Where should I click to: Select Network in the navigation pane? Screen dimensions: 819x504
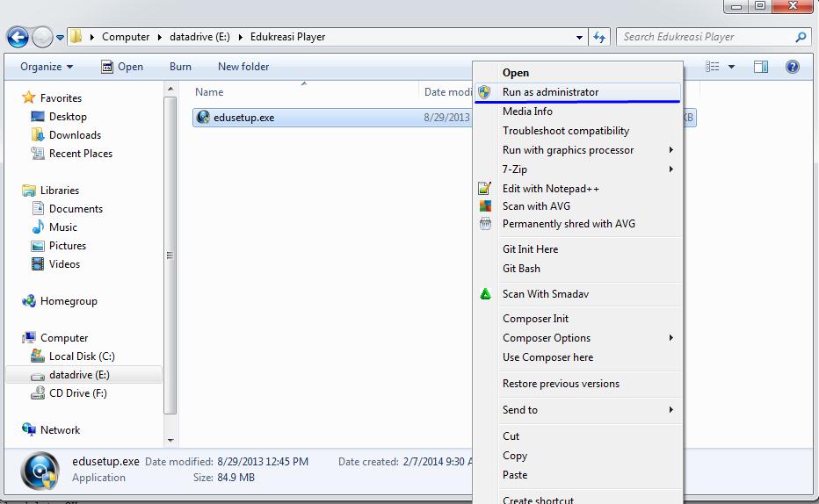[60, 430]
